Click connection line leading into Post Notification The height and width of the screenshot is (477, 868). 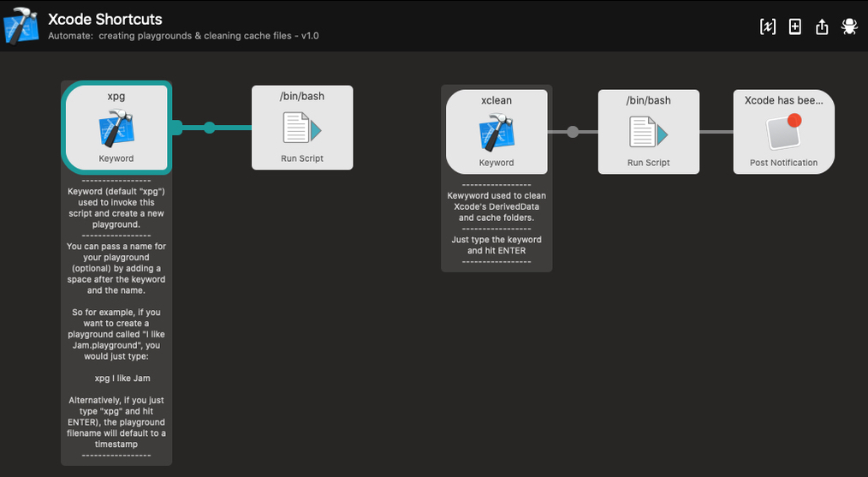[x=716, y=132]
